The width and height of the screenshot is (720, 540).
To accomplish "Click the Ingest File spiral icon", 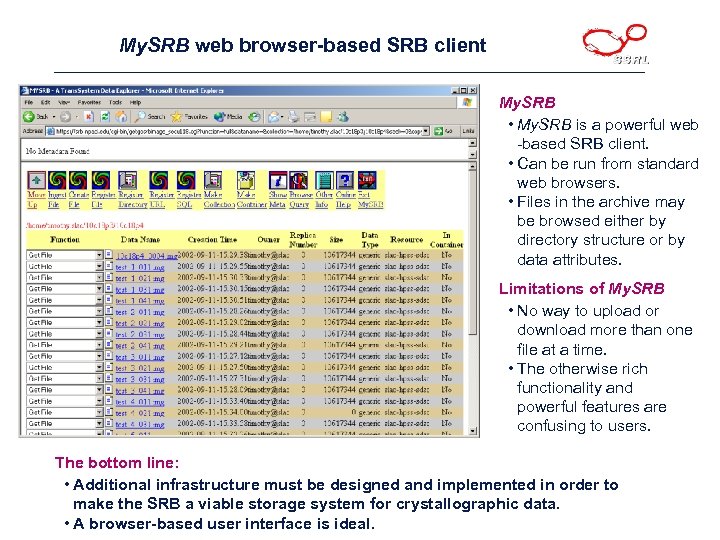I will pyautogui.click(x=57, y=180).
